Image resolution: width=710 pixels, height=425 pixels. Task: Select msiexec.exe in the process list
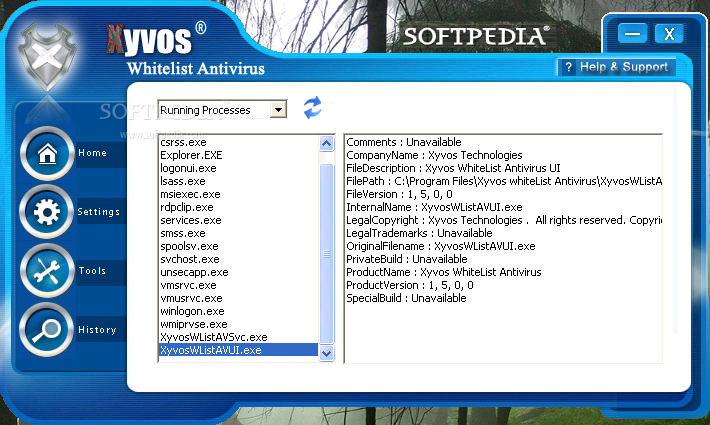pyautogui.click(x=190, y=194)
